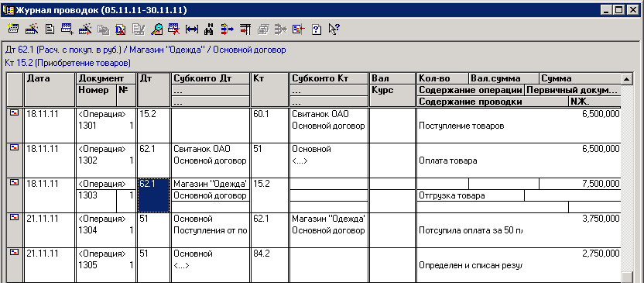Click the row icon of operation 1303
The height and width of the screenshot is (283, 644).
(x=14, y=183)
